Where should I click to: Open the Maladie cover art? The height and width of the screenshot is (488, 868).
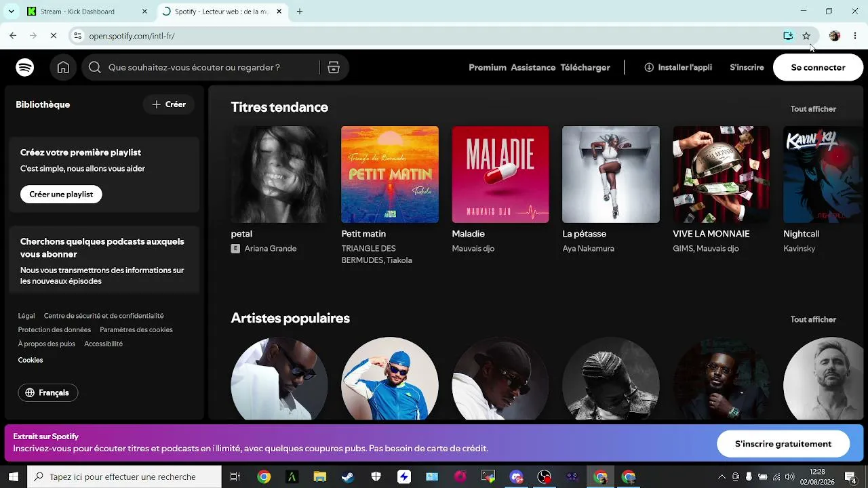click(500, 174)
